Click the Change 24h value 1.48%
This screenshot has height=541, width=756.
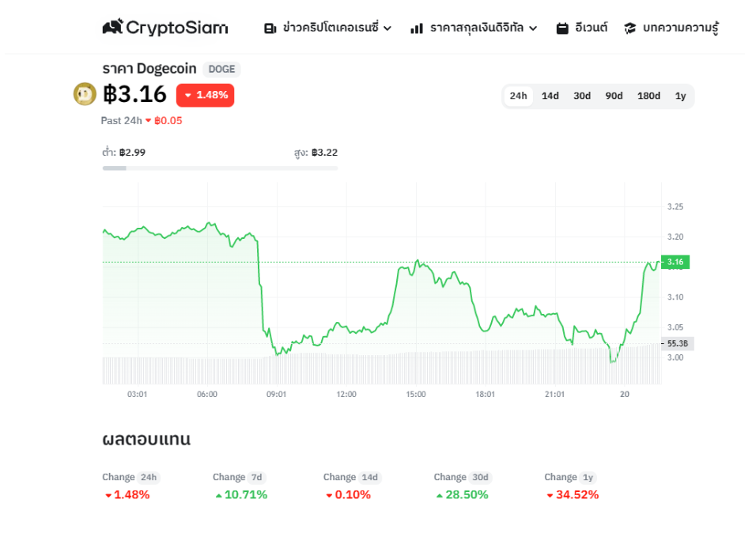pyautogui.click(x=127, y=494)
